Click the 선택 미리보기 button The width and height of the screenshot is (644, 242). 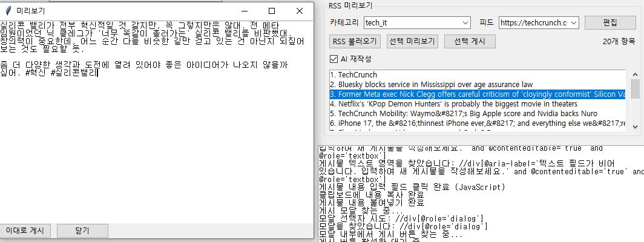(412, 42)
